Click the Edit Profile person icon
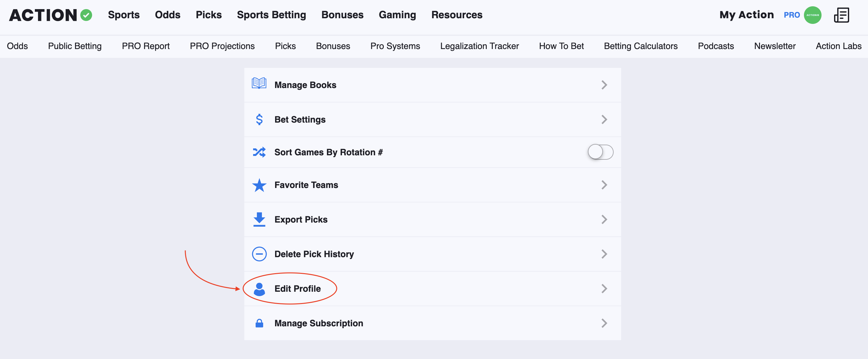This screenshot has width=868, height=359. 259,289
